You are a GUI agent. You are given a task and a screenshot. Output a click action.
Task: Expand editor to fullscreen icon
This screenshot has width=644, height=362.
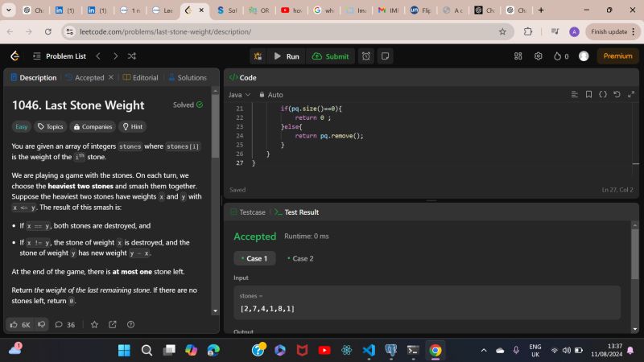(x=631, y=94)
